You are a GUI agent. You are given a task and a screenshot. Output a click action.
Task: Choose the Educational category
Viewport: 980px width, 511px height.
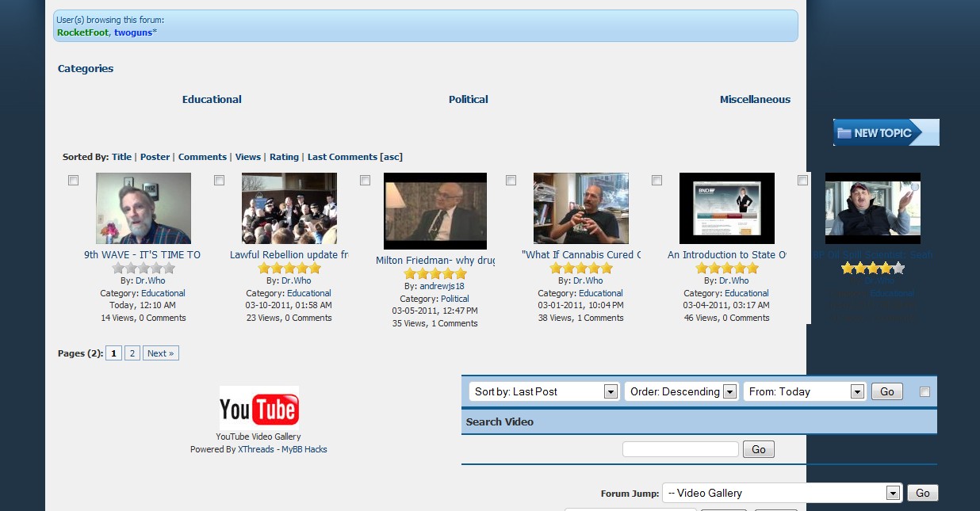click(212, 99)
